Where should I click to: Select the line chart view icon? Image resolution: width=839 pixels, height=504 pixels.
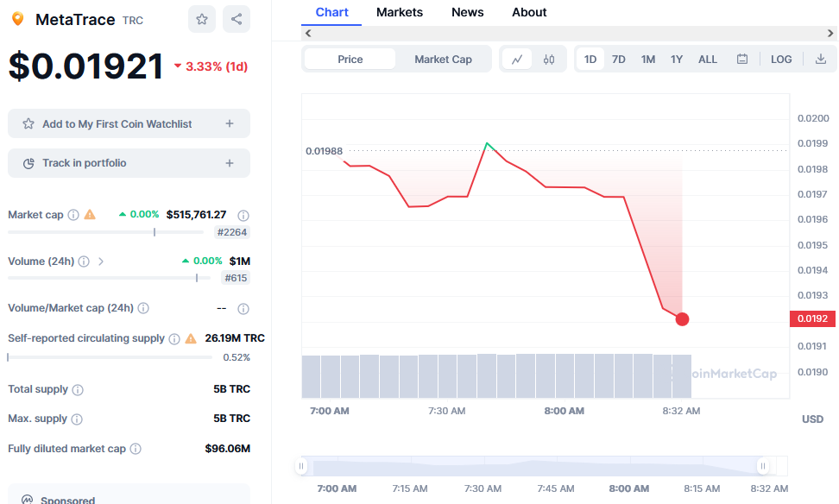pyautogui.click(x=517, y=60)
